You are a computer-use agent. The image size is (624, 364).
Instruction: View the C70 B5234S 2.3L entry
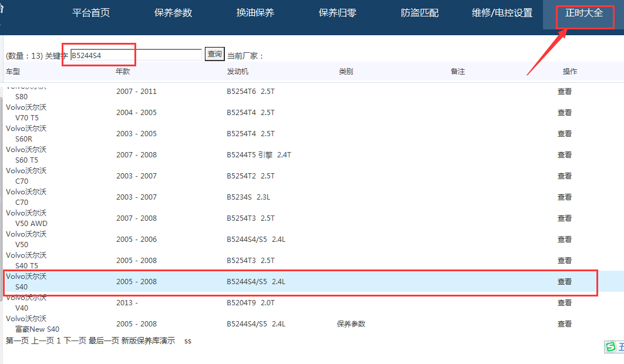point(564,197)
